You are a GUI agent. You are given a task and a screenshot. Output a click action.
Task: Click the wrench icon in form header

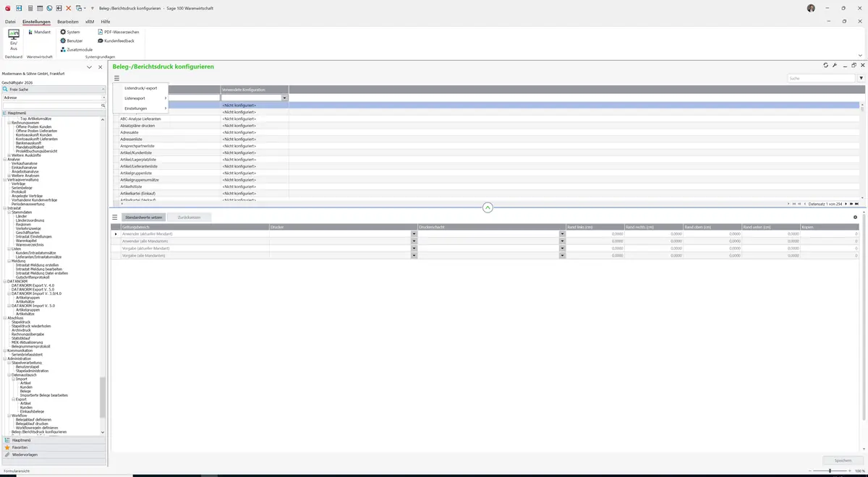click(x=835, y=66)
